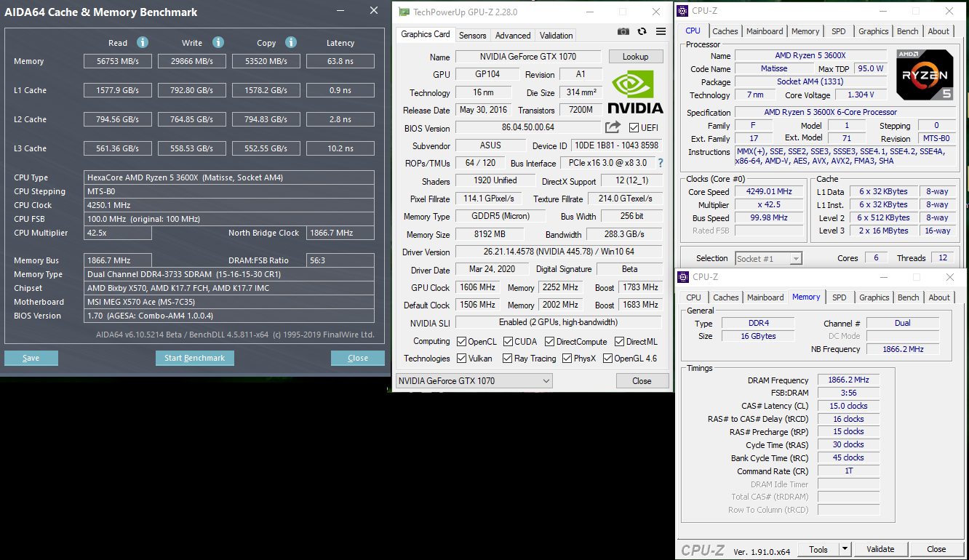Viewport: 969px width, 560px height.
Task: Open CPU tab in lower CPU-Z window
Action: coord(694,297)
